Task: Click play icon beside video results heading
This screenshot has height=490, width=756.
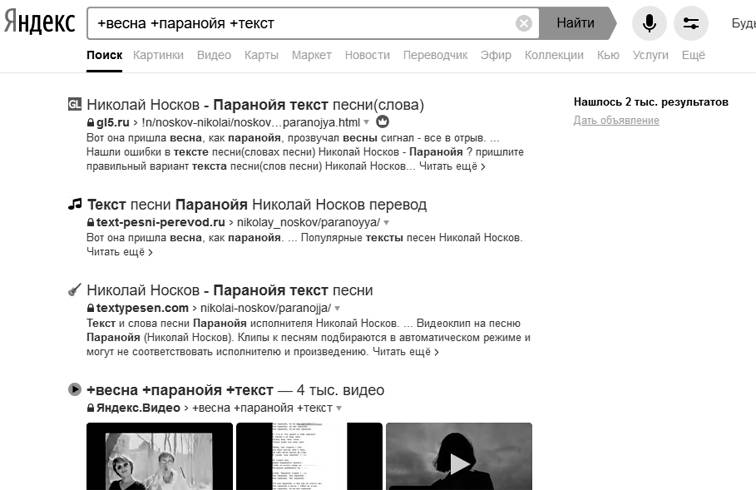Action: (74, 390)
